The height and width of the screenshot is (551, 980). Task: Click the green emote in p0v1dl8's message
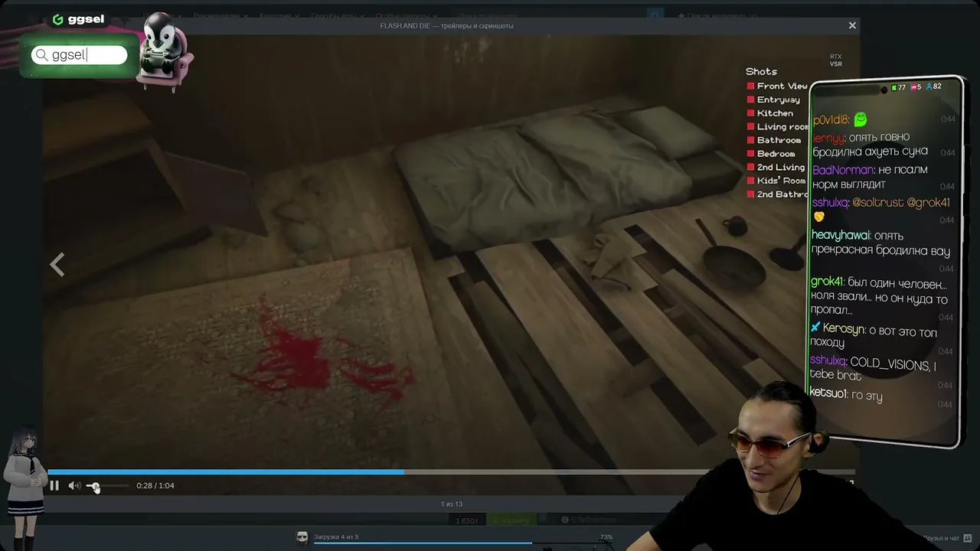click(861, 119)
